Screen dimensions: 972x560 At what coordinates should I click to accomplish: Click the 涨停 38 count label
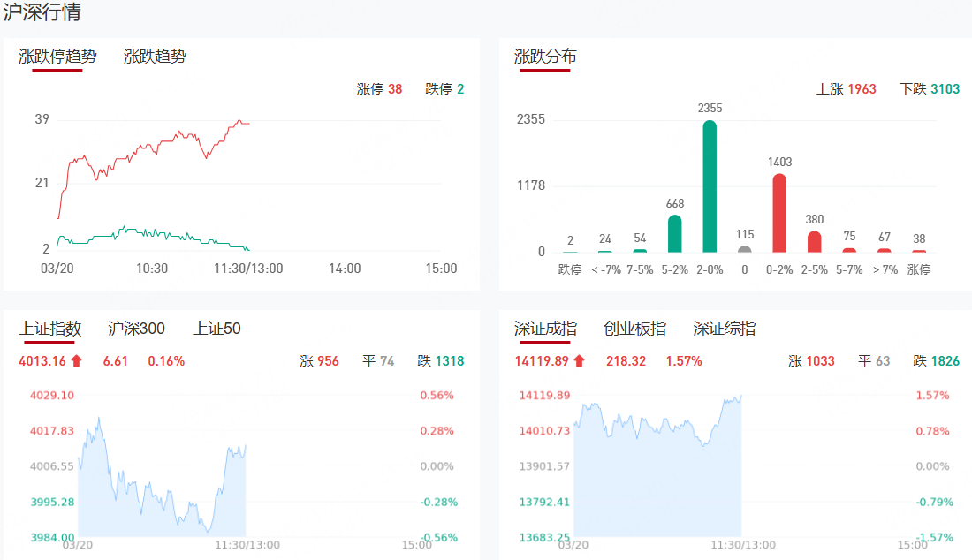point(379,89)
